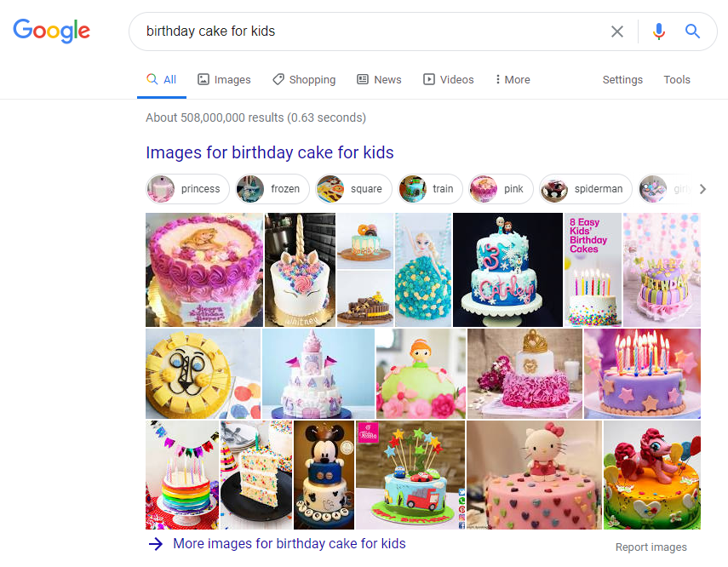728x567 pixels.
Task: Open the Tools options
Action: pos(677,79)
